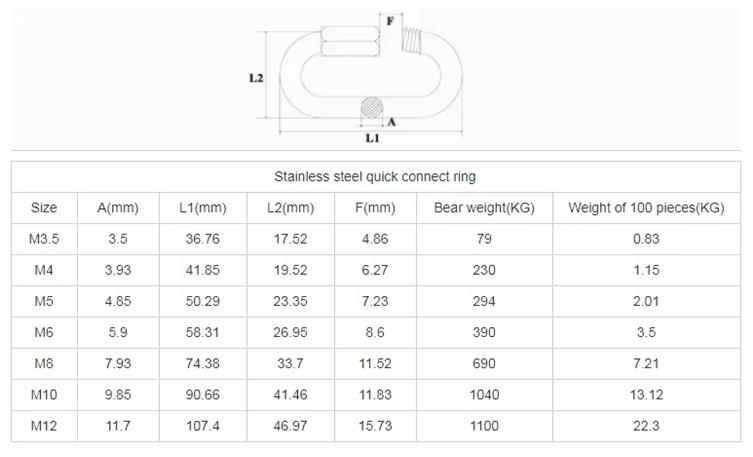This screenshot has height=457, width=753.
Task: Select the F(mm) column header
Action: point(376,208)
